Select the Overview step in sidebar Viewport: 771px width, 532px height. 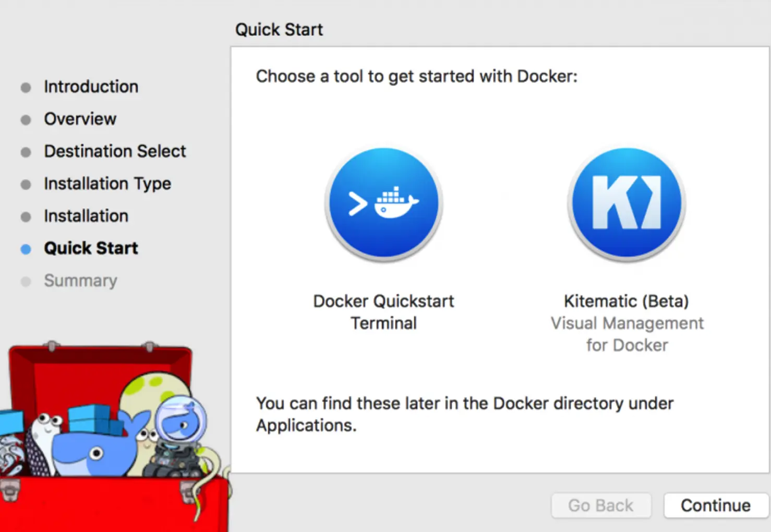(80, 119)
